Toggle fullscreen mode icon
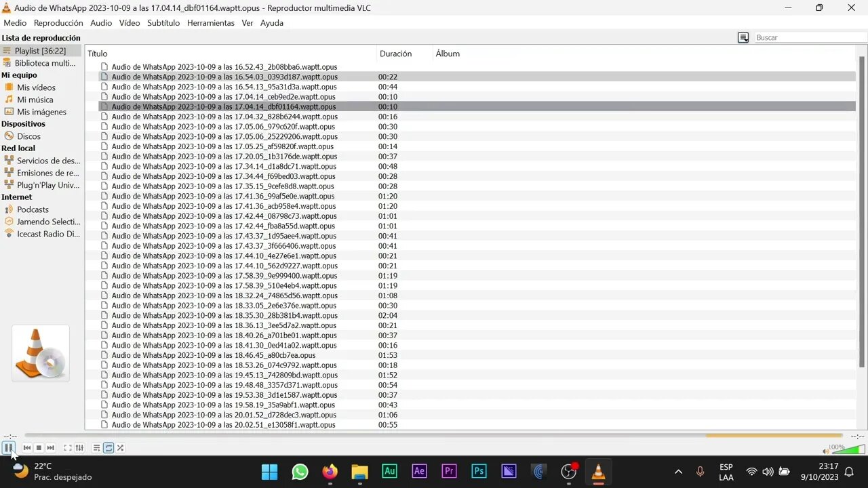Viewport: 868px width, 488px height. pos(68,448)
